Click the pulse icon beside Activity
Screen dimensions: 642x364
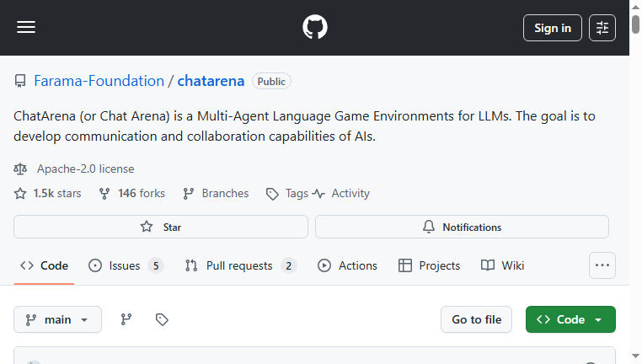[318, 193]
